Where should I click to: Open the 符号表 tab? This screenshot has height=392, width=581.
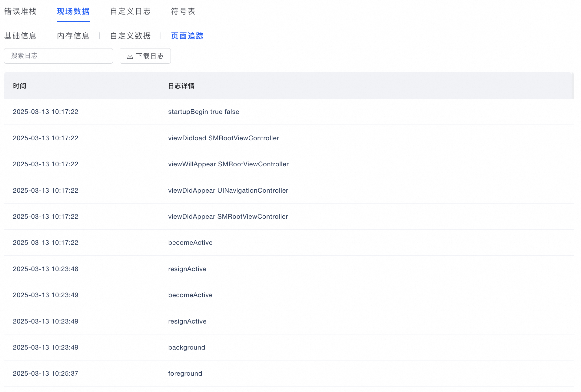(183, 12)
